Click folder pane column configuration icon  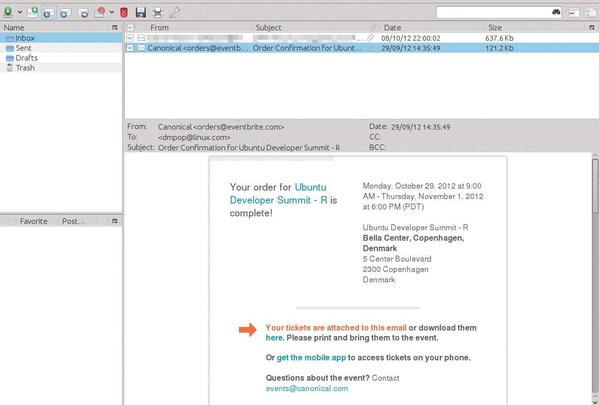tap(115, 28)
